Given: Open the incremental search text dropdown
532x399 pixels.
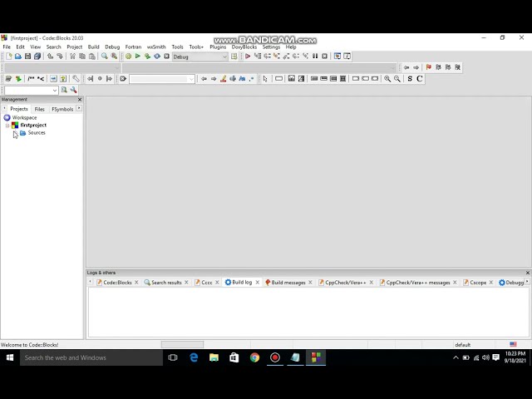Looking at the screenshot, I should [191, 79].
